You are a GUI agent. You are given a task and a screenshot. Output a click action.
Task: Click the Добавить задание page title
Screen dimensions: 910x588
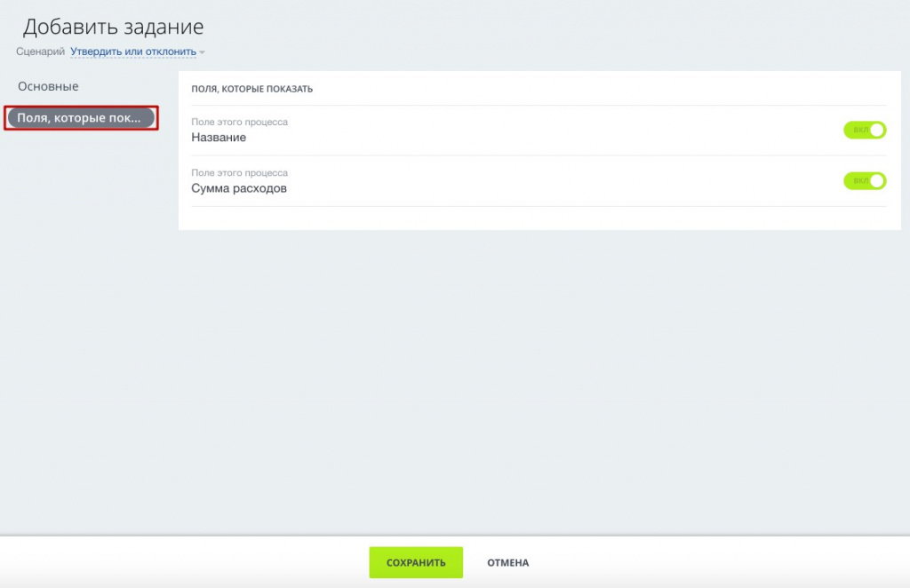pyautogui.click(x=113, y=27)
